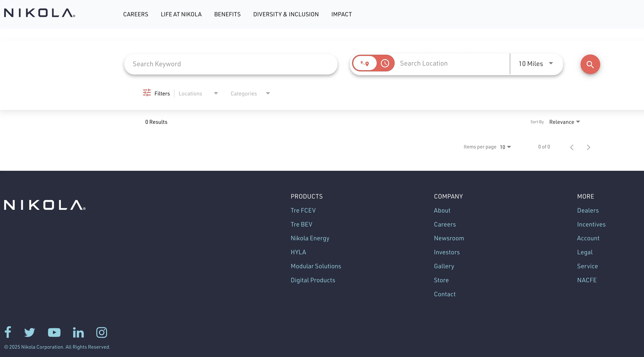
Task: Open Nikola's LinkedIn page
Action: (x=78, y=332)
